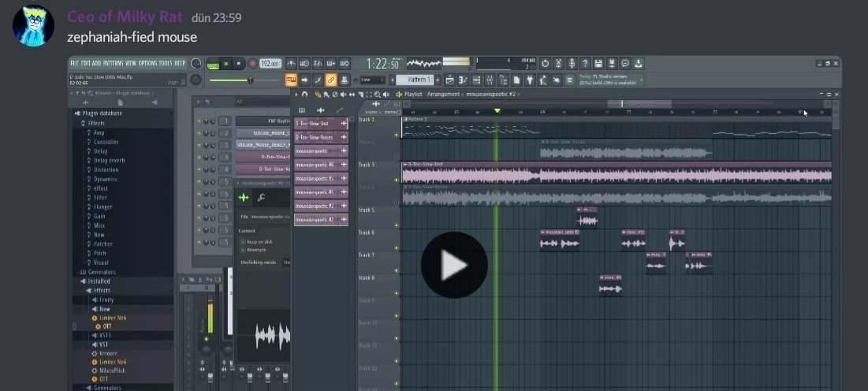Click the chat bubble toolbar icon
Image resolution: width=868 pixels, height=391 pixels.
click(x=625, y=64)
